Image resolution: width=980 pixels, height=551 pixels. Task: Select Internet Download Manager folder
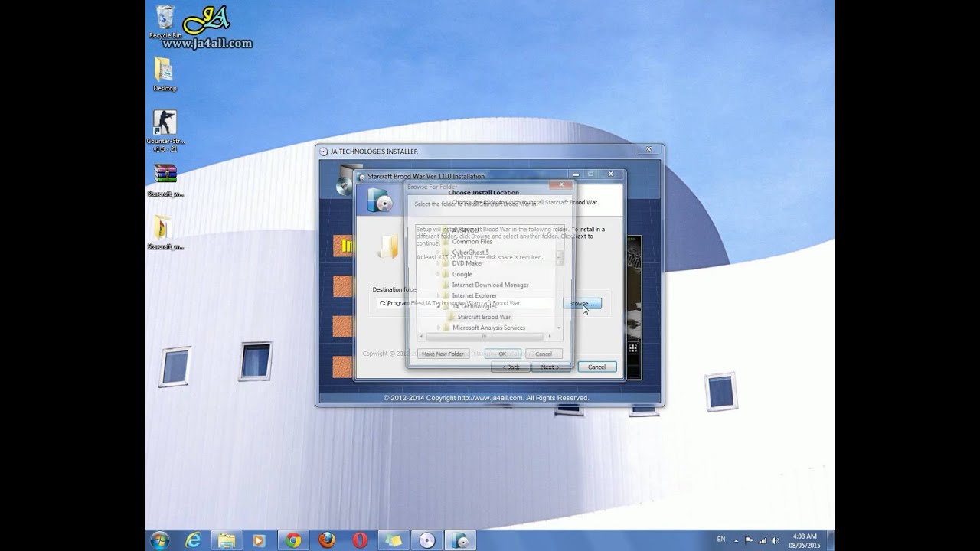(490, 285)
